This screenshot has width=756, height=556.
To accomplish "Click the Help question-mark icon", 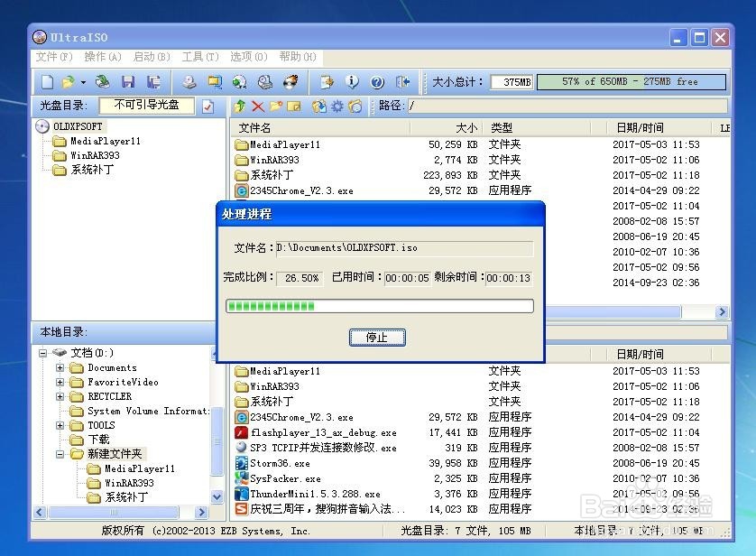I will click(377, 82).
